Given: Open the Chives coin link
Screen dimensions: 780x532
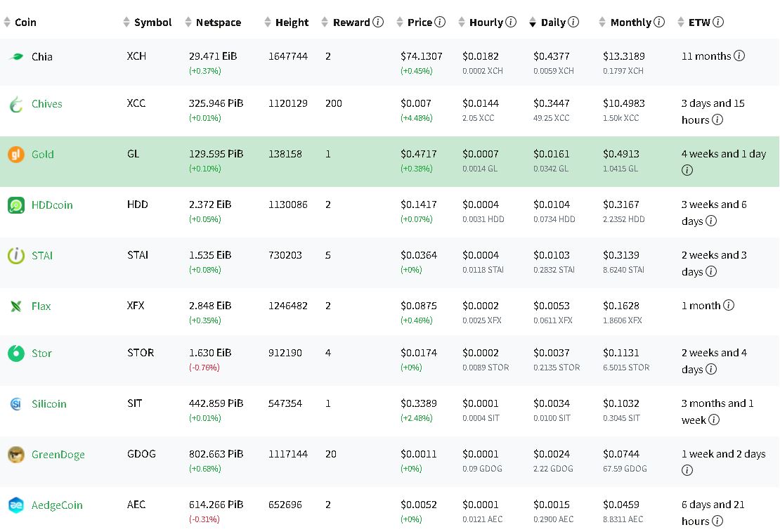Looking at the screenshot, I should [x=47, y=104].
